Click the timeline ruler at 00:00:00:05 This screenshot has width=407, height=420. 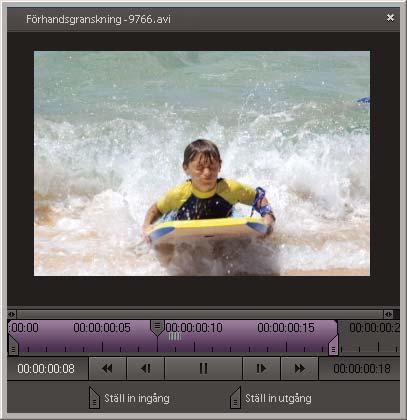point(102,328)
